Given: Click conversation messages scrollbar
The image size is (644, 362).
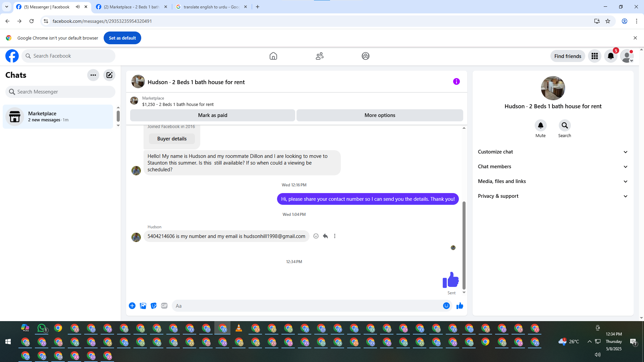Looking at the screenshot, I should coord(464,245).
